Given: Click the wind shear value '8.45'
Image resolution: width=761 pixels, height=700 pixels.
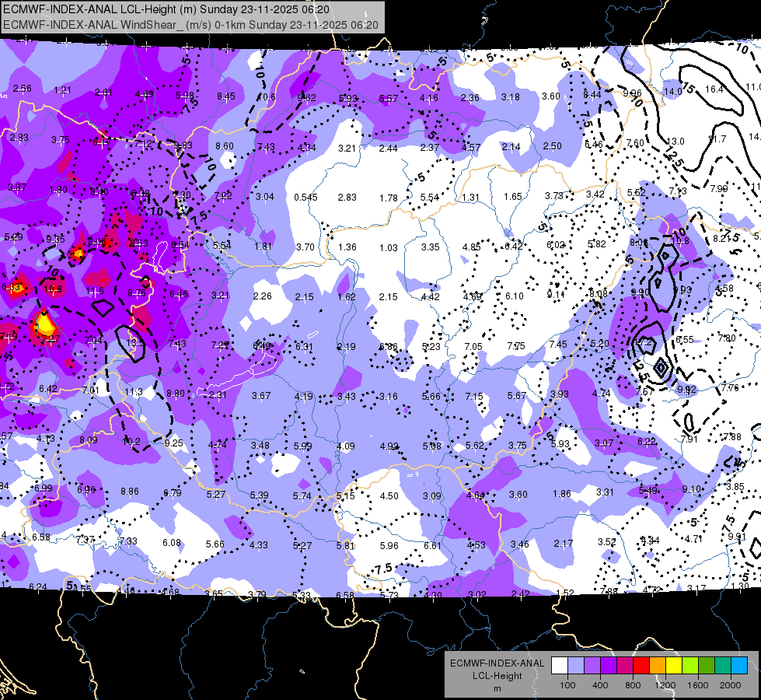Looking at the screenshot, I should coord(226,96).
